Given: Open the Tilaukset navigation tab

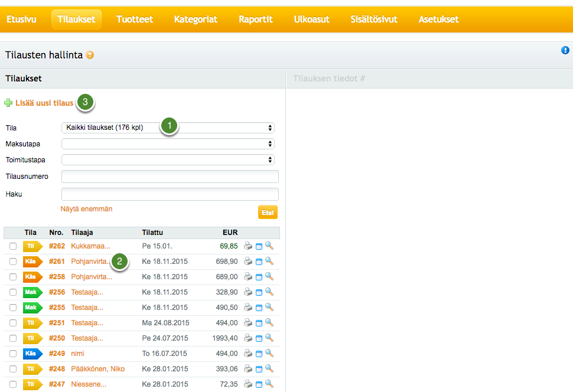Looking at the screenshot, I should (76, 19).
